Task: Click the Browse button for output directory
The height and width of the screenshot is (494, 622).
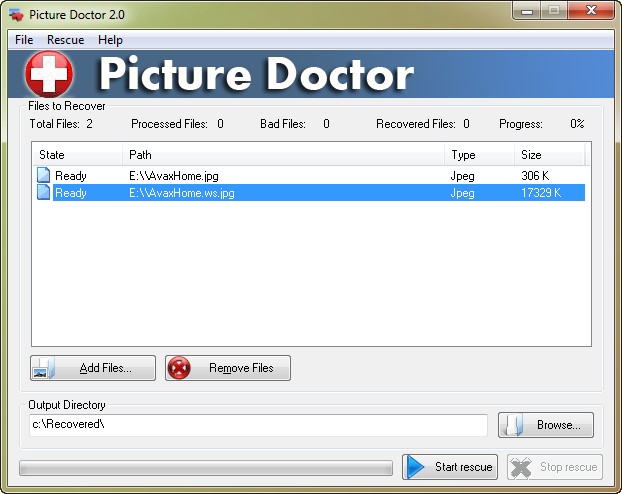Action: pos(546,425)
